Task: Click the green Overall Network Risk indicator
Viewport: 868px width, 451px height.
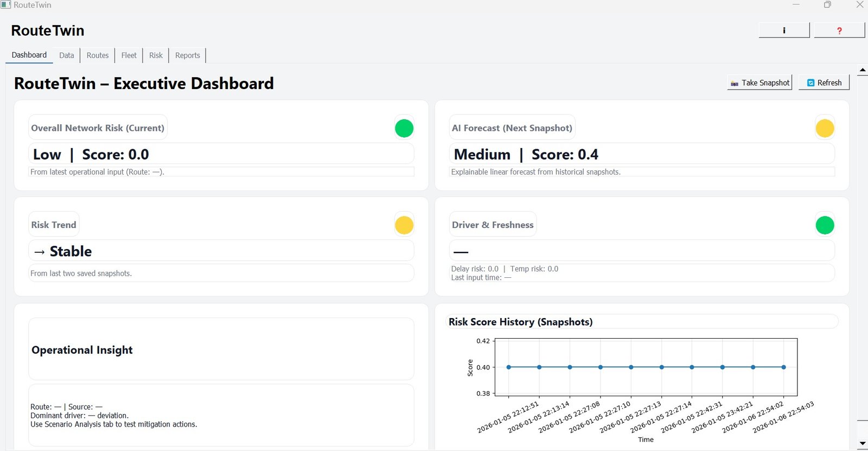Action: [404, 128]
